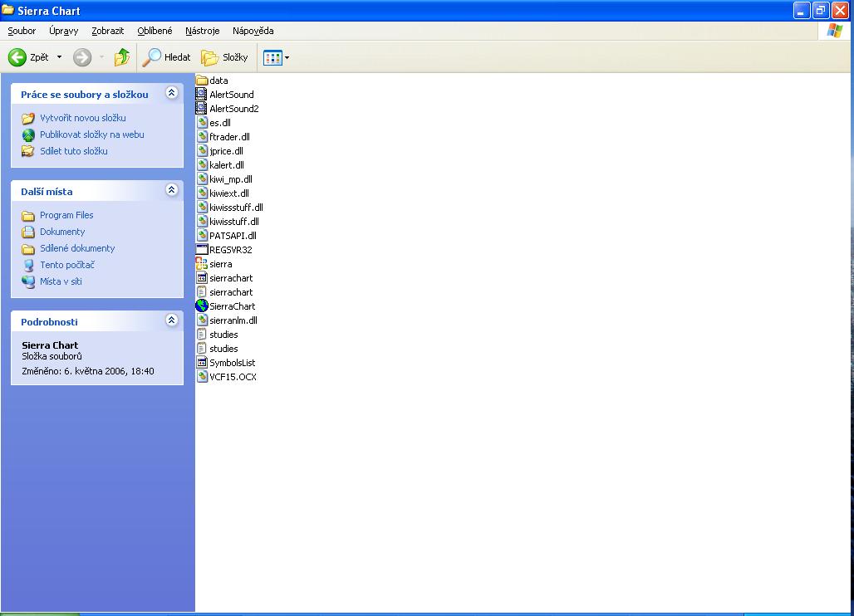Open the Zpět history dropdown arrow
Screen dimensions: 854x616
(59, 57)
